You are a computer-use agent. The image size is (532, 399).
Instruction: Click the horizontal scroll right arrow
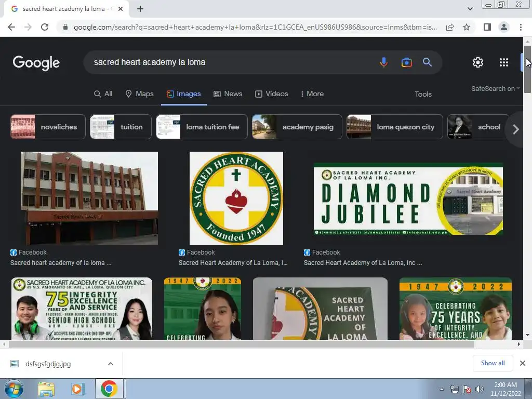pos(519,344)
